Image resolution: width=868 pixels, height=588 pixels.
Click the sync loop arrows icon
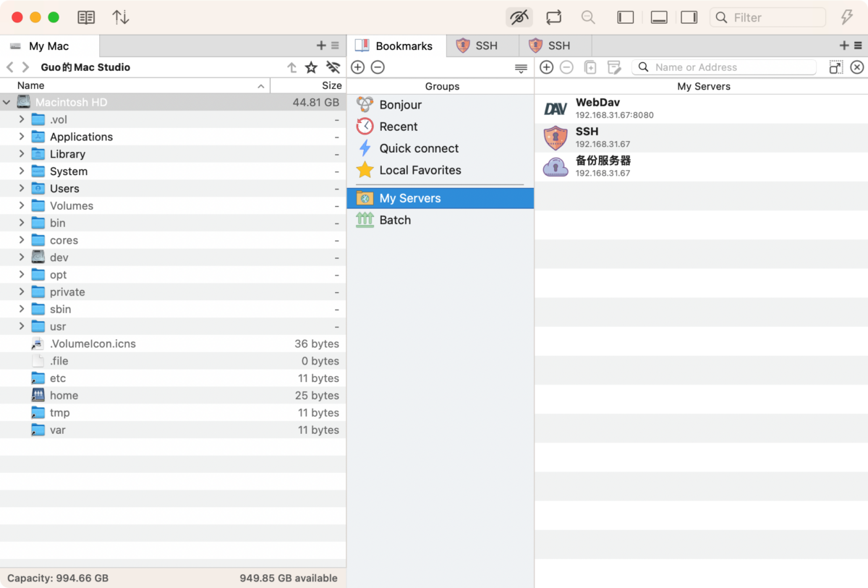[x=553, y=17]
